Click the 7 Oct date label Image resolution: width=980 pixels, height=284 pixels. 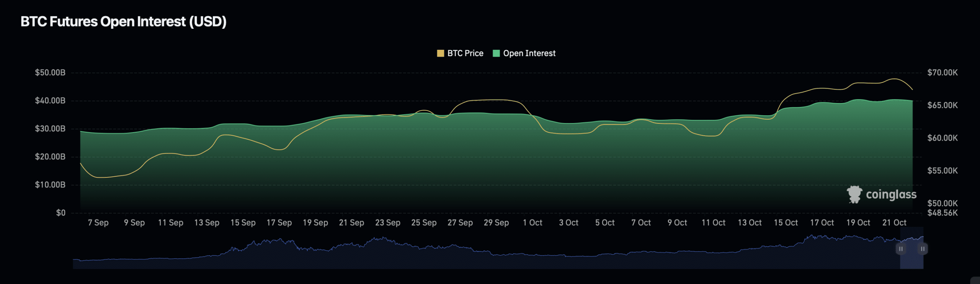click(641, 223)
